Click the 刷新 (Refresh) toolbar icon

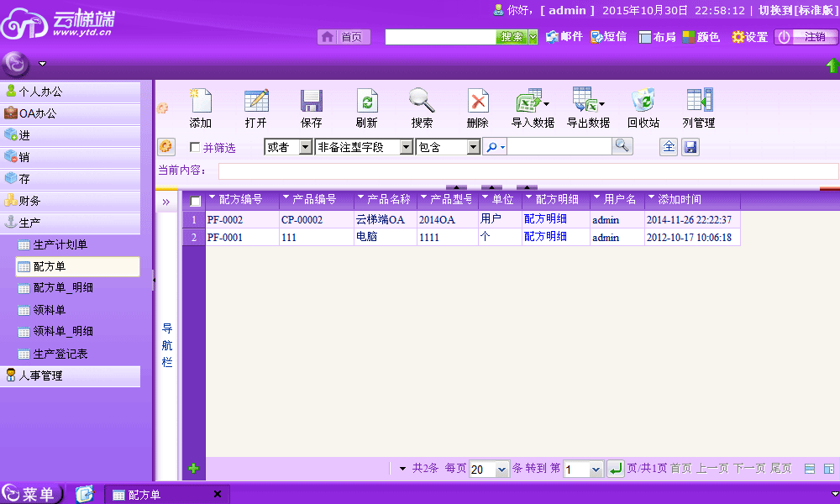[x=367, y=101]
